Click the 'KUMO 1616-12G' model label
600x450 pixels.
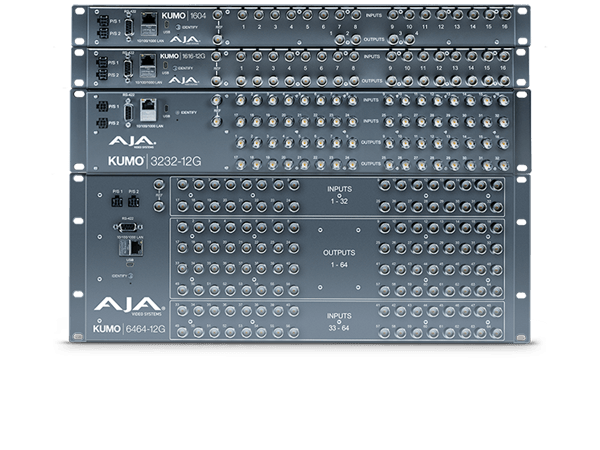pyautogui.click(x=183, y=56)
